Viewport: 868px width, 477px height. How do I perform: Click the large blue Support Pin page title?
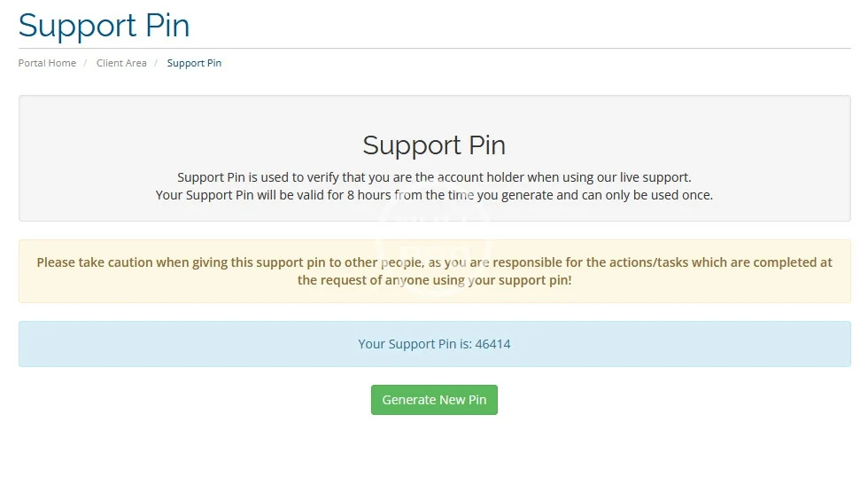tap(104, 25)
